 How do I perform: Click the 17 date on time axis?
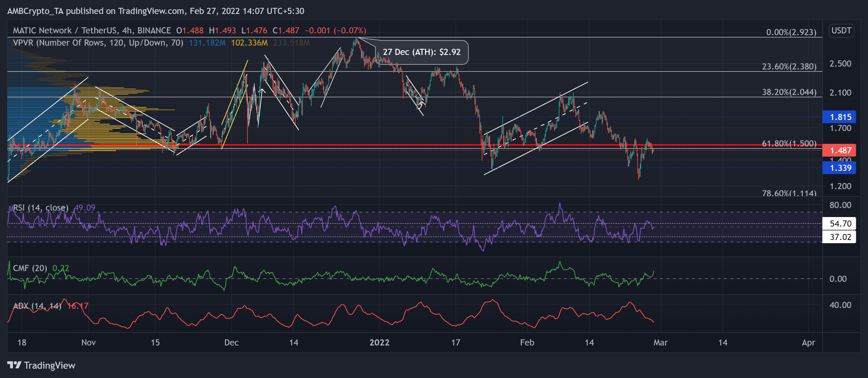point(456,343)
